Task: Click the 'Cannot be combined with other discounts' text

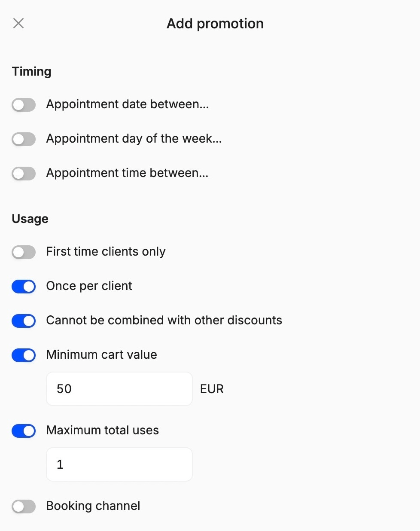Action: click(x=164, y=320)
